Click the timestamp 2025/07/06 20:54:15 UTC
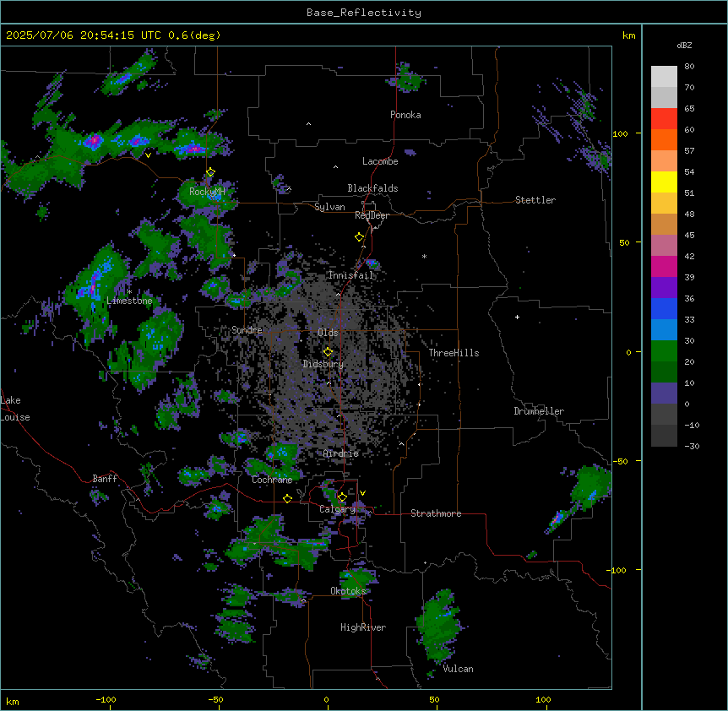The width and height of the screenshot is (728, 711). [x=84, y=35]
